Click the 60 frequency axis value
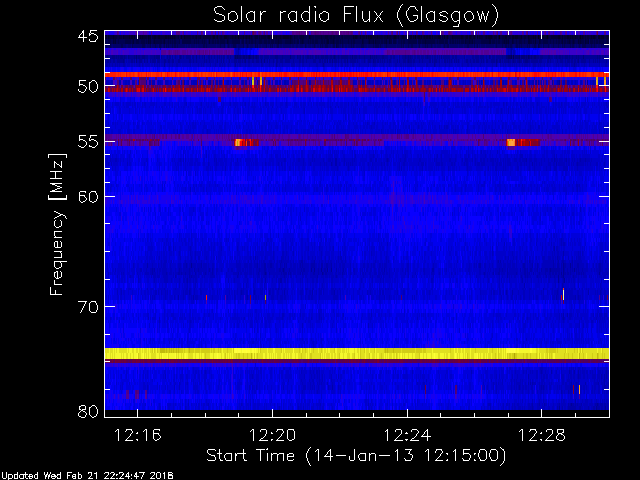The image size is (640, 480). tap(88, 196)
